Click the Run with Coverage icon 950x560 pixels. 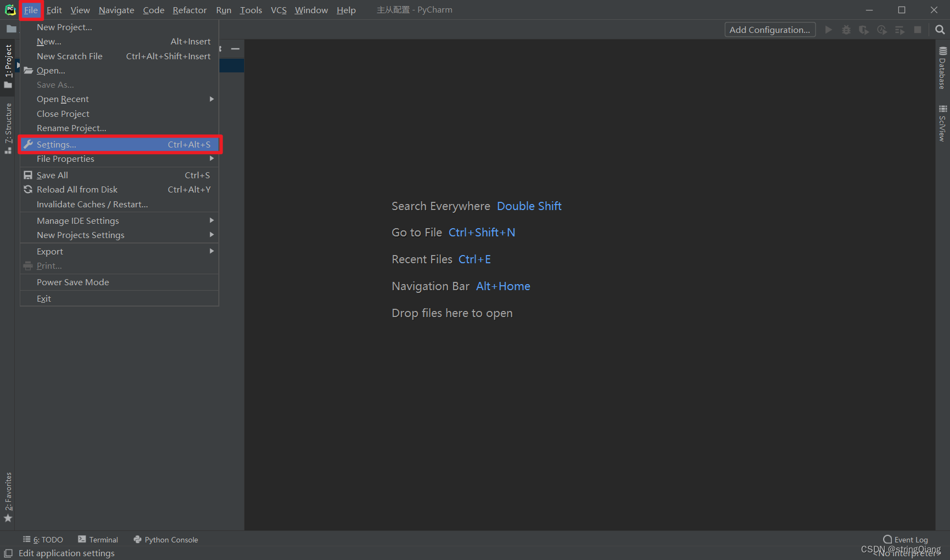(864, 30)
